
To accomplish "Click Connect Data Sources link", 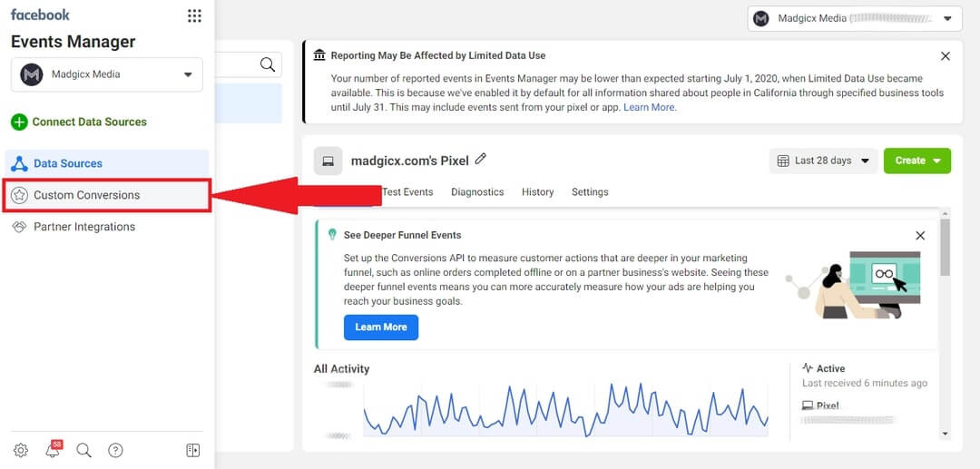I will (89, 122).
